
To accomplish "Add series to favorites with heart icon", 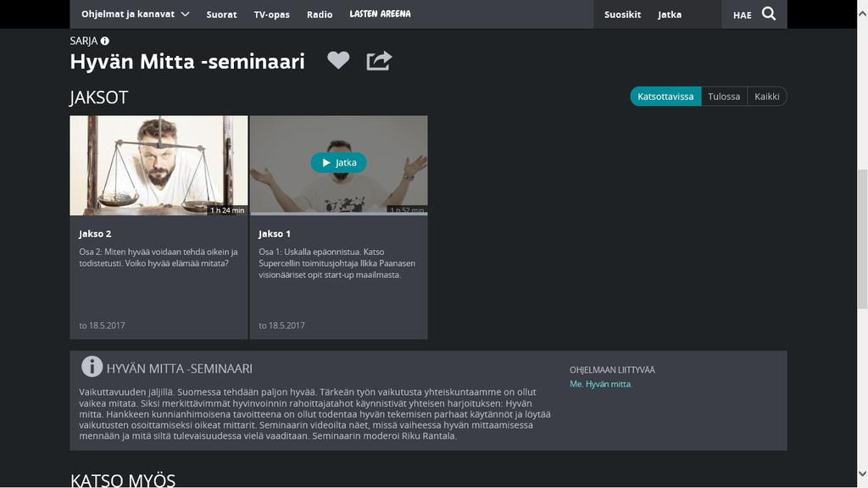I will 338,60.
